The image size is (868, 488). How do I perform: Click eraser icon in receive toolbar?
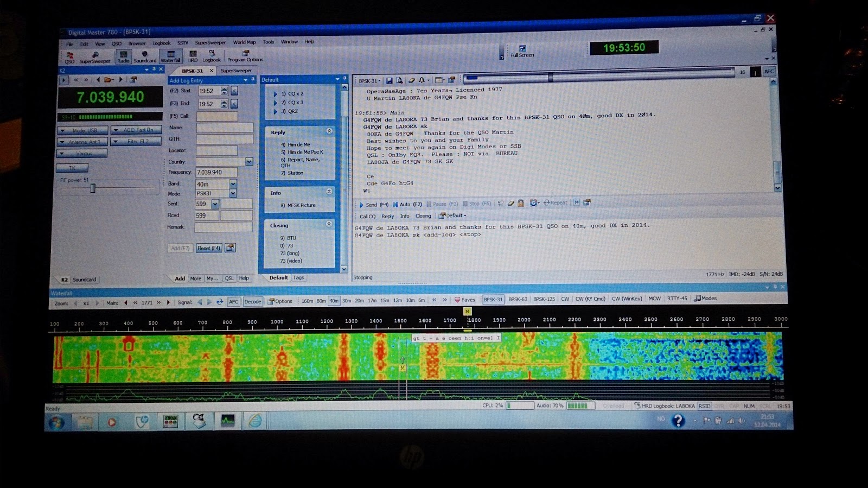(411, 80)
